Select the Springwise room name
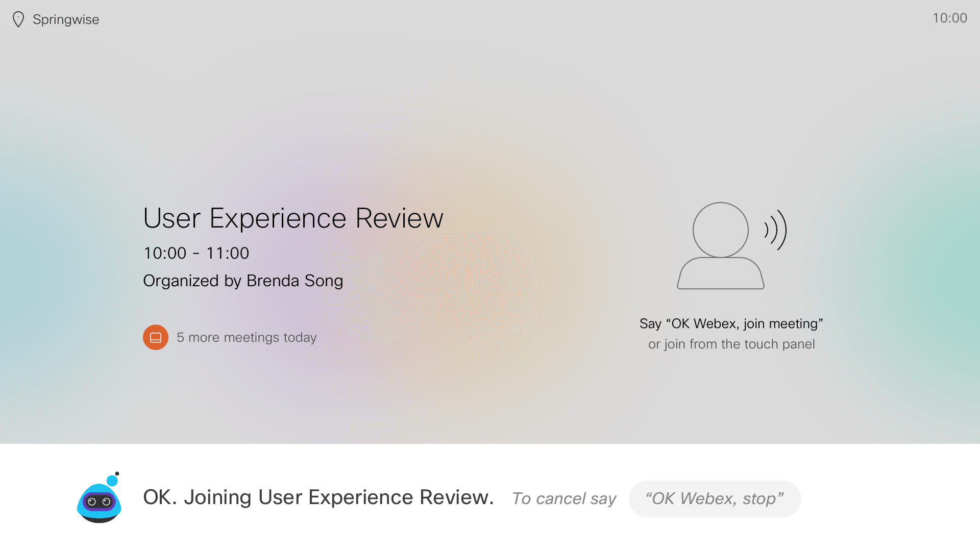The width and height of the screenshot is (980, 551). pos(66,19)
